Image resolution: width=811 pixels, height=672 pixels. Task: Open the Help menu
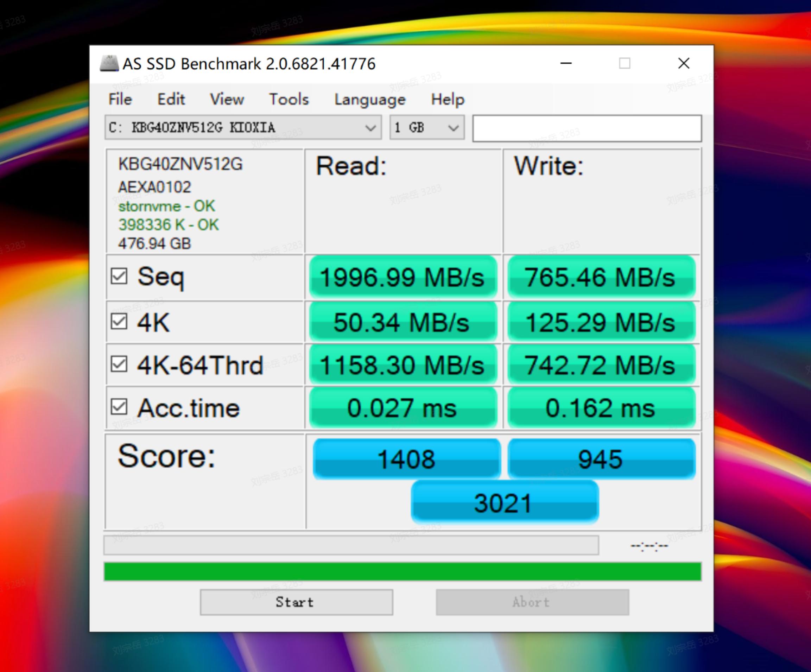(x=448, y=99)
